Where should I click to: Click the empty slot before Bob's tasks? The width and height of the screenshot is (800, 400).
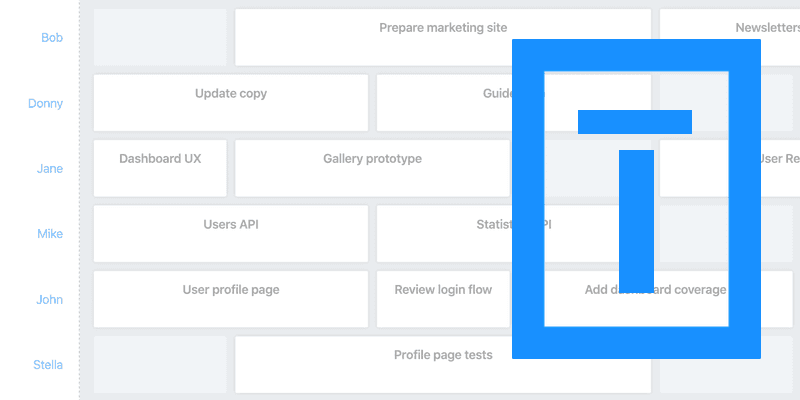(x=160, y=37)
